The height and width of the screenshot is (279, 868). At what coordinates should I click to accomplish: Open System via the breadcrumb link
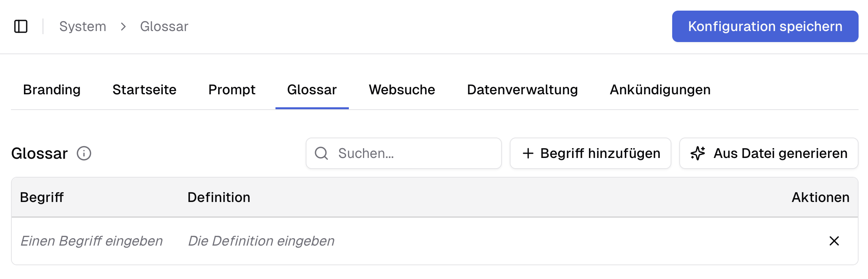[82, 26]
